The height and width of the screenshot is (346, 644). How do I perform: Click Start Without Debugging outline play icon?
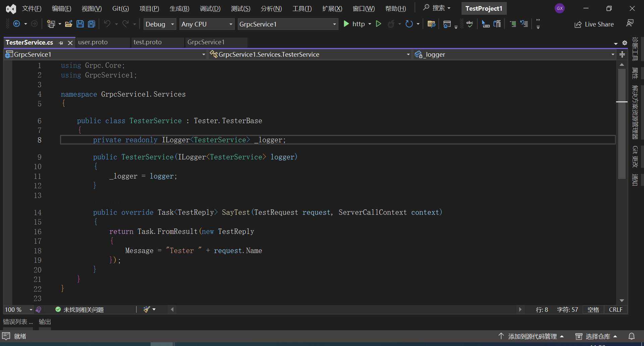pos(378,24)
